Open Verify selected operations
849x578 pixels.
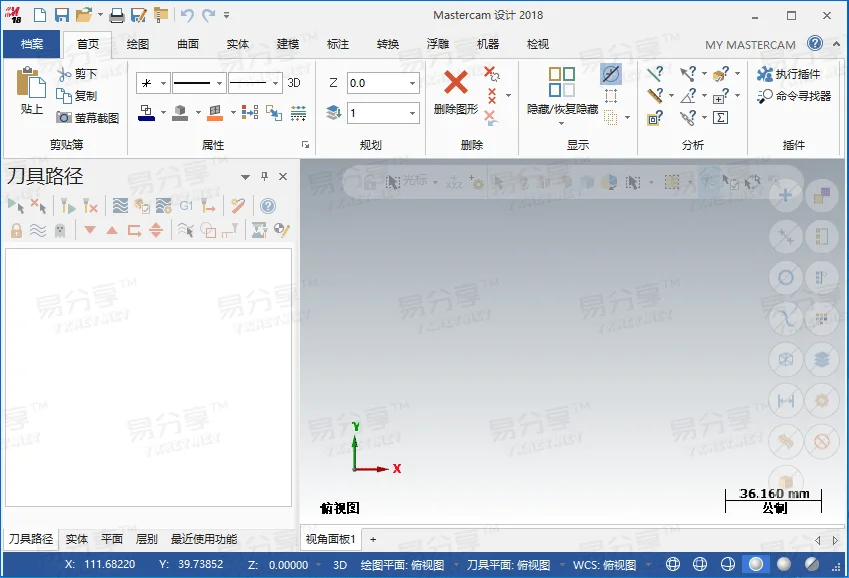(x=142, y=206)
